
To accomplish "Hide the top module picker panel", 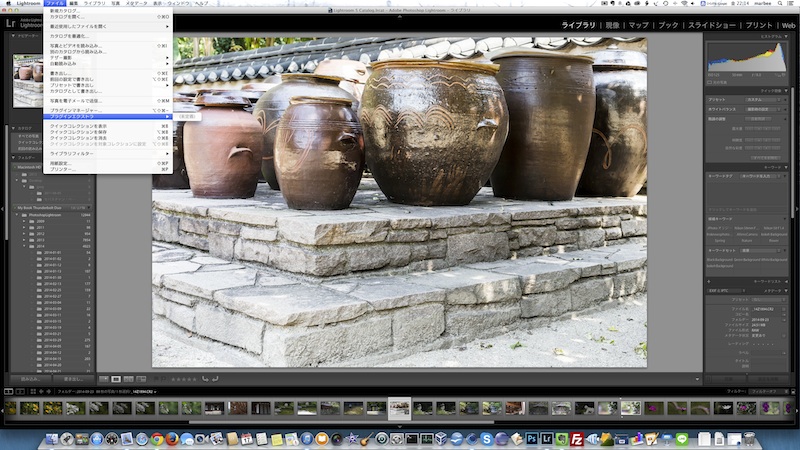I will (399, 16).
